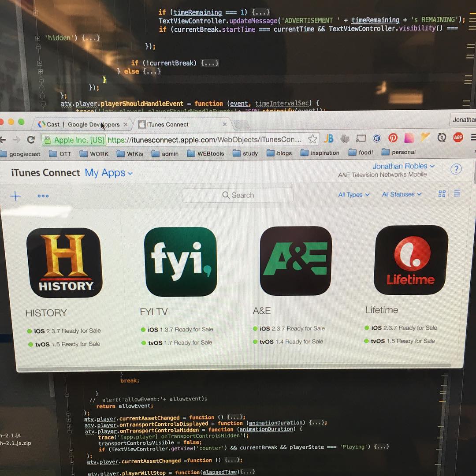Click the Cast extension icon in toolbar
This screenshot has width=476, height=476.
click(x=361, y=138)
